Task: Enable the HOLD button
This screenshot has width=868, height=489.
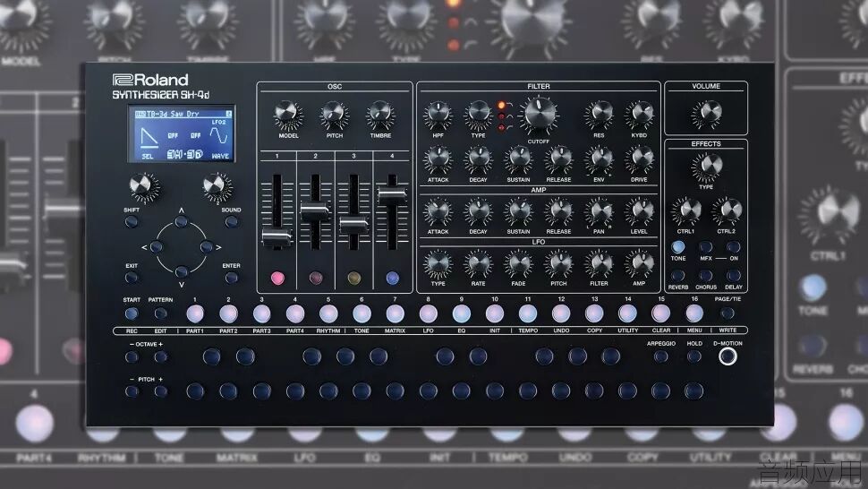Action: [694, 356]
